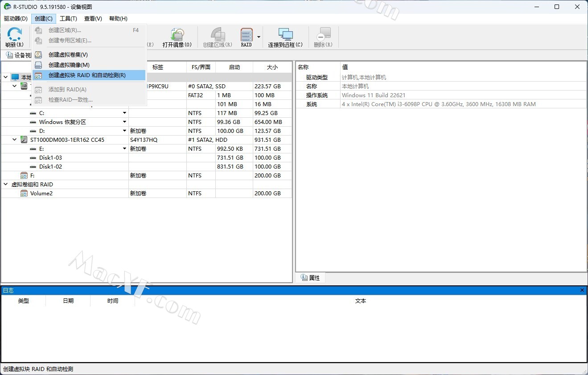Click the 创建虚拟镜像 menu item icon

38,65
